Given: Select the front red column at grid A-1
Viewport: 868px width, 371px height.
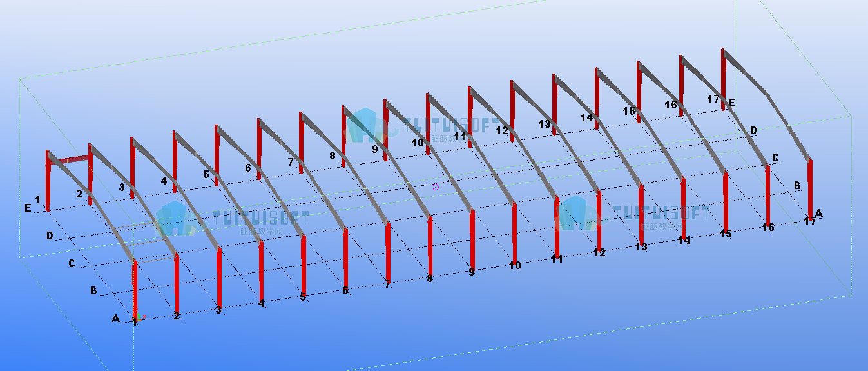Looking at the screenshot, I should 135,290.
